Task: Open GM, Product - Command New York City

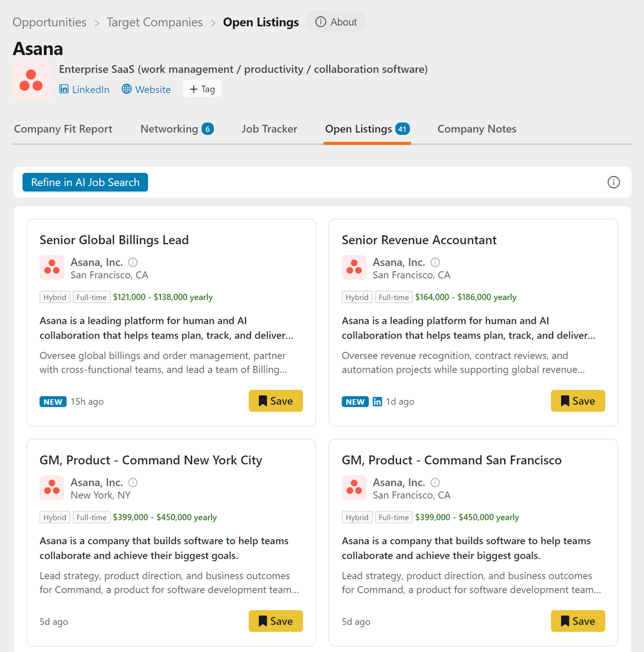Action: tap(151, 460)
